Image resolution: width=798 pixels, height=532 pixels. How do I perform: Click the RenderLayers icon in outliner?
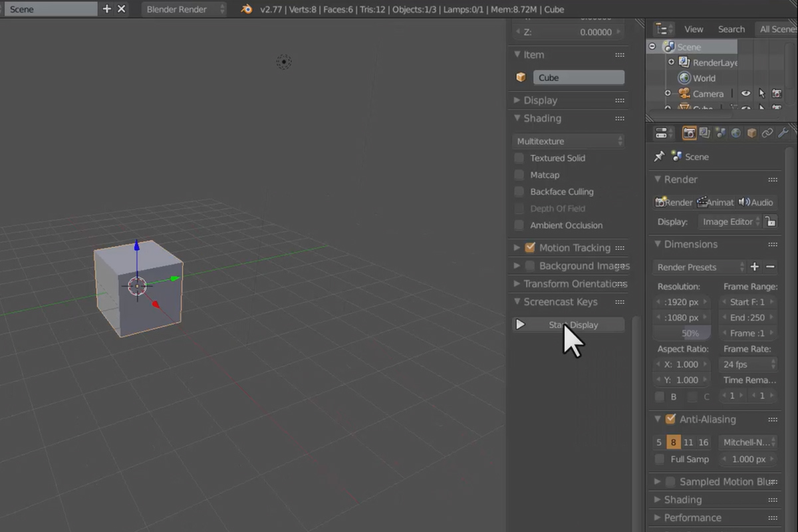coord(684,63)
